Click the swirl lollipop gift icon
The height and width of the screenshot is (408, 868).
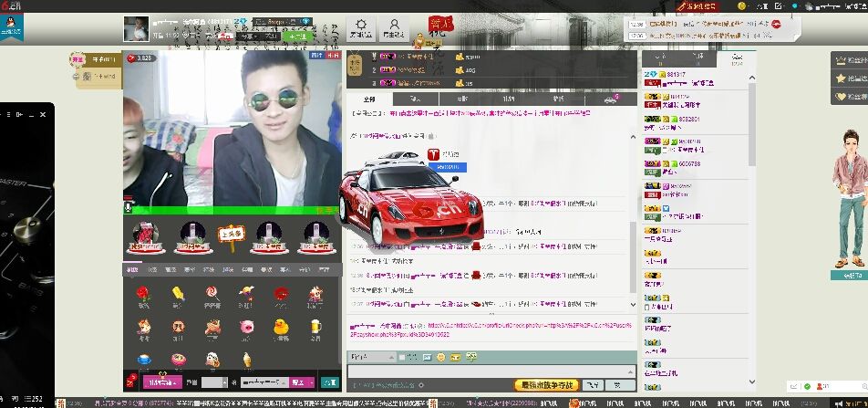click(212, 295)
